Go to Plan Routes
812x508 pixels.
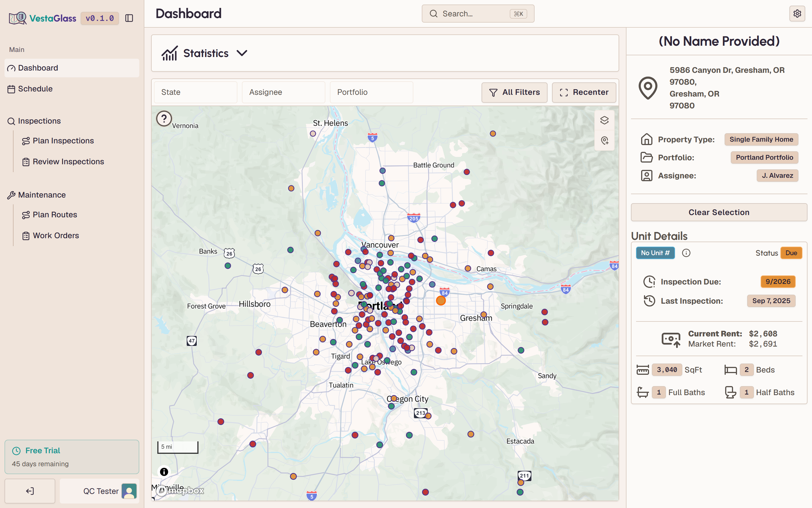click(55, 215)
